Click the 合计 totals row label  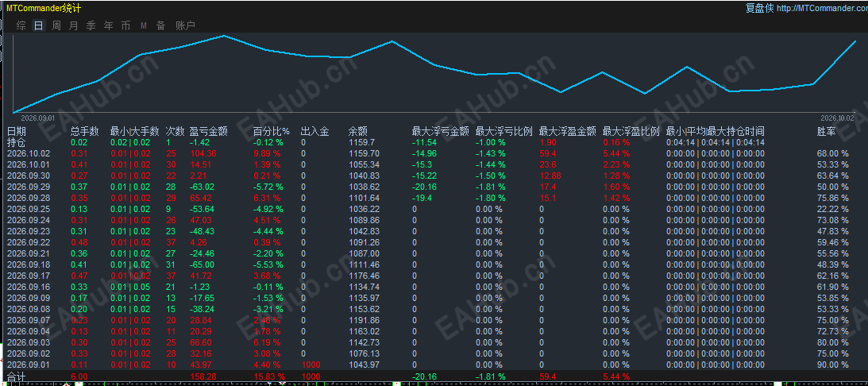point(16,376)
